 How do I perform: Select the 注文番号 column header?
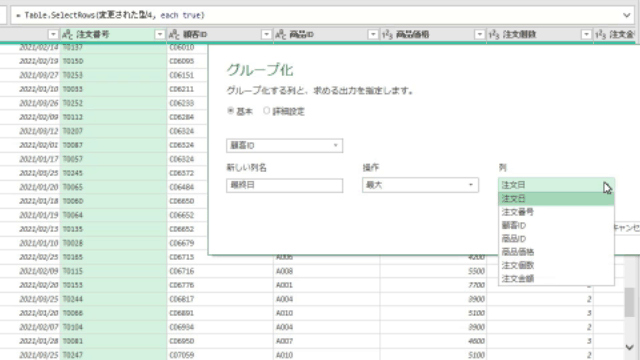point(113,35)
